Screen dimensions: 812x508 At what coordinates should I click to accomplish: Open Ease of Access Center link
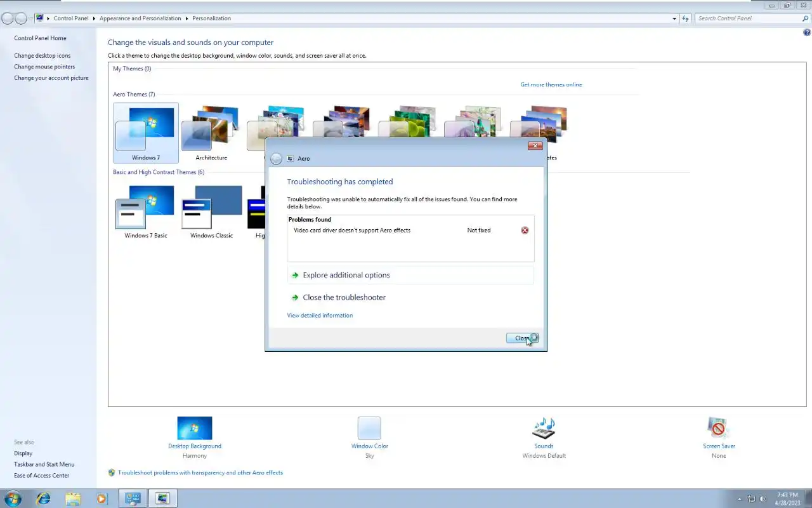click(41, 476)
